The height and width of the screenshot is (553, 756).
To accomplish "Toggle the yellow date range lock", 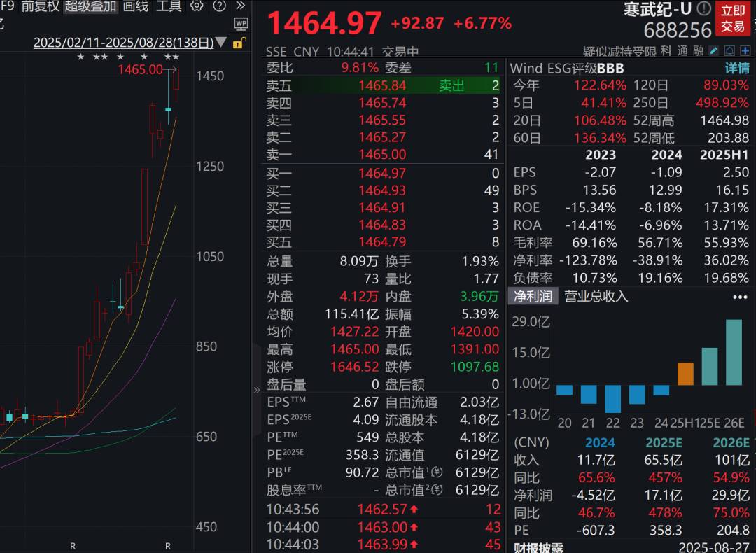I will tap(239, 43).
